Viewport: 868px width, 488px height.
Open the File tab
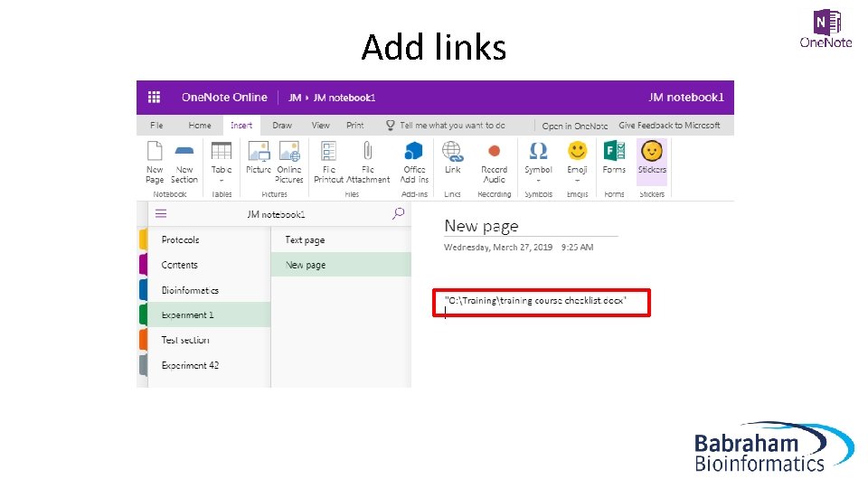156,126
